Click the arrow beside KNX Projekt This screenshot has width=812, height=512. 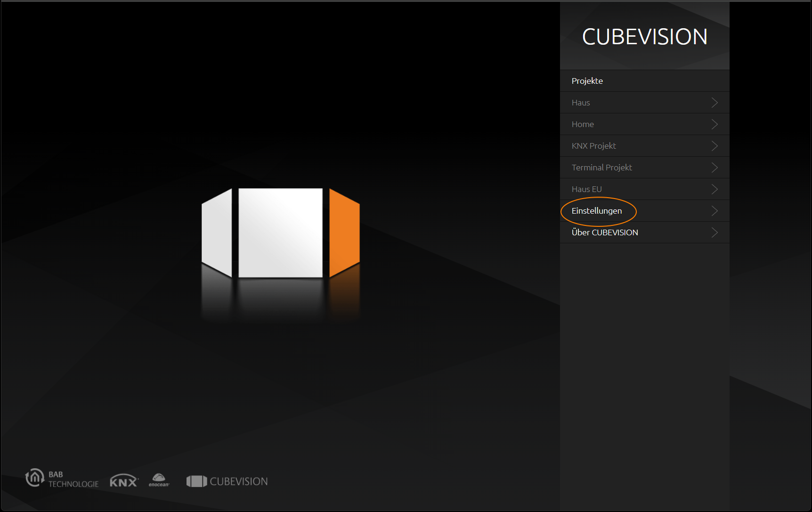click(x=715, y=146)
